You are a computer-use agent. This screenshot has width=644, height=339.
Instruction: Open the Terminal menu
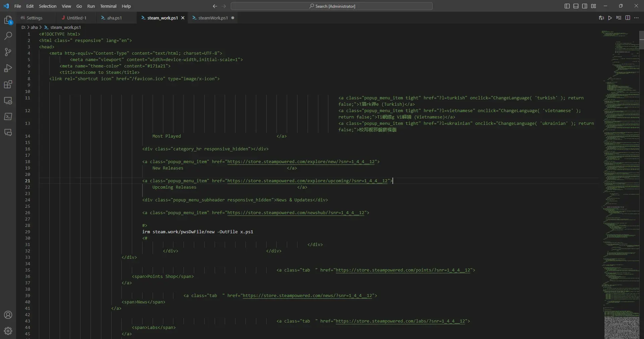[x=108, y=6]
